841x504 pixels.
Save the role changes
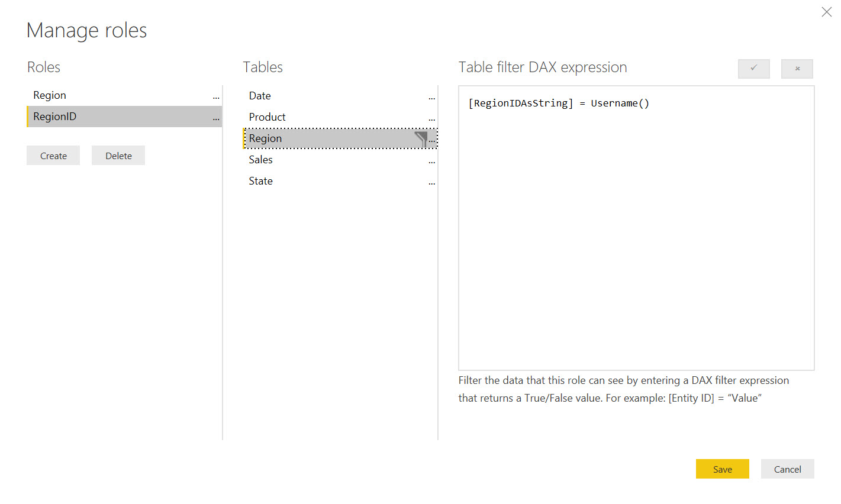pyautogui.click(x=722, y=469)
